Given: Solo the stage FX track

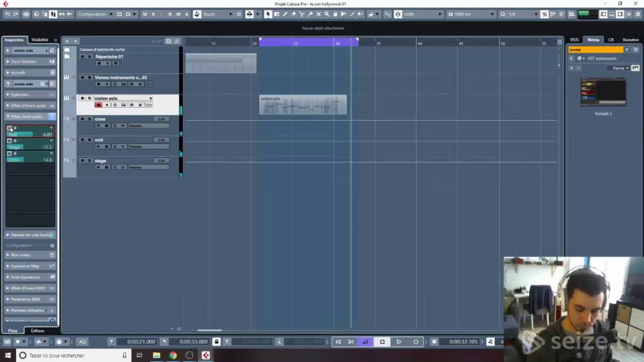Looking at the screenshot, I should (x=90, y=161).
